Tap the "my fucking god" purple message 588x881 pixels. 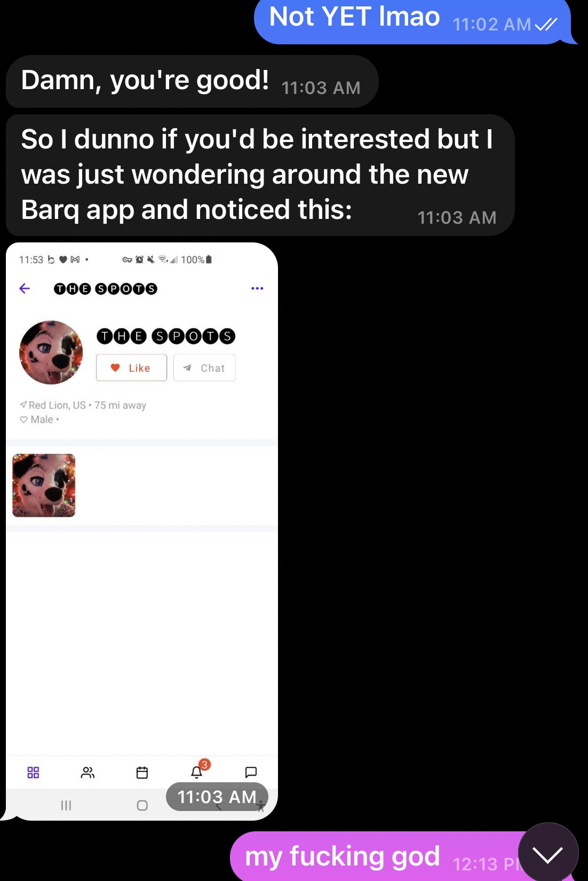coord(374,856)
